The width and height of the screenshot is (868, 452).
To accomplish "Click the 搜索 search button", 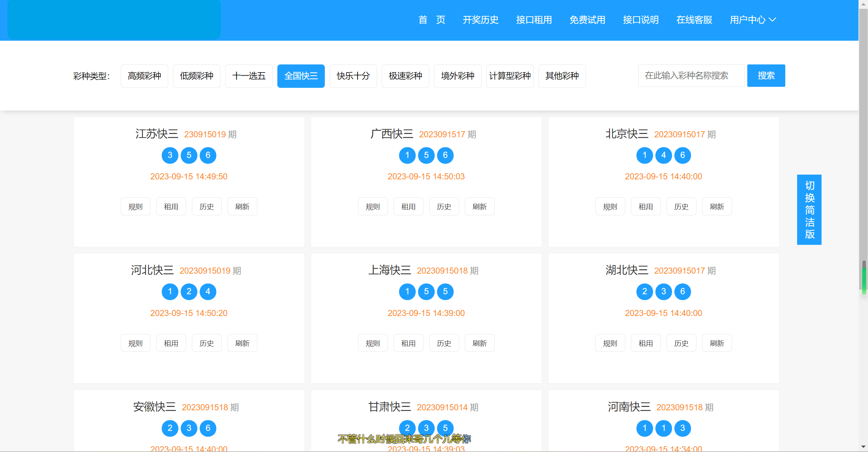I will click(766, 76).
